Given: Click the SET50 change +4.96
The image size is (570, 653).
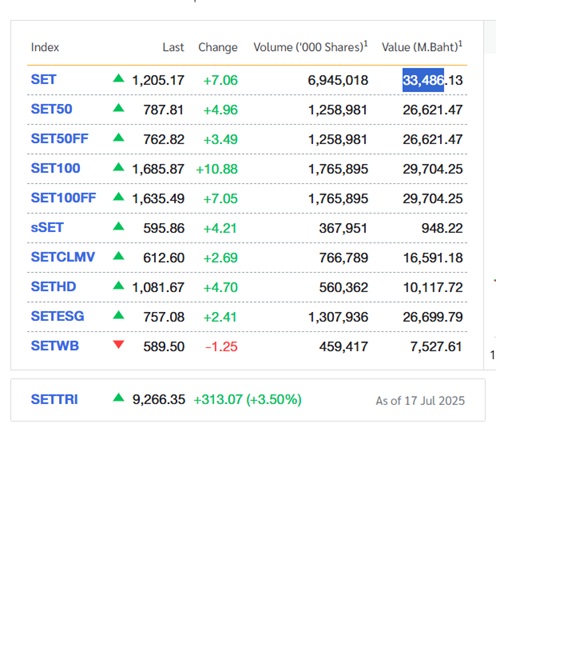Looking at the screenshot, I should click(x=220, y=110).
